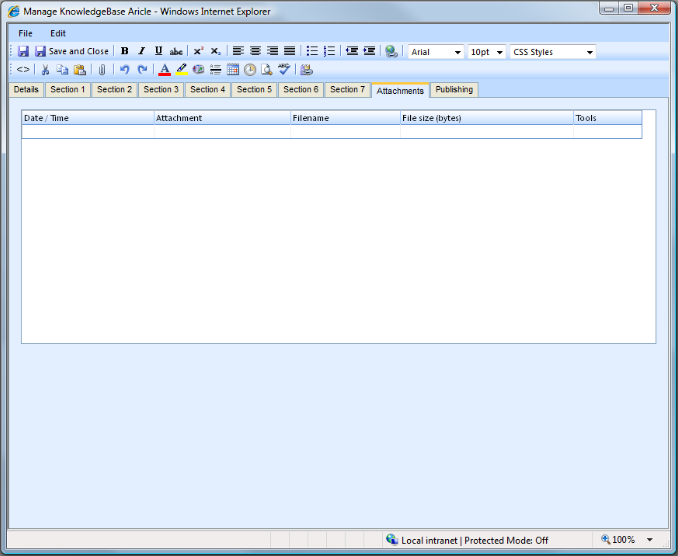Viewport: 678px width, 556px height.
Task: Click the Attachment column header
Action: click(x=222, y=118)
